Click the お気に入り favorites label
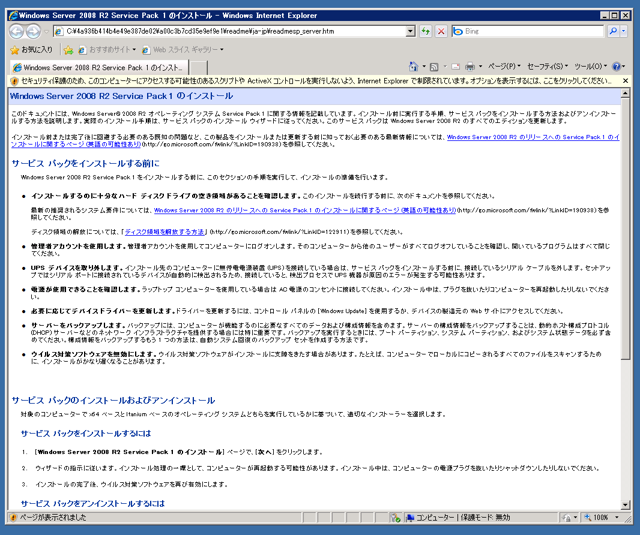 pyautogui.click(x=37, y=50)
